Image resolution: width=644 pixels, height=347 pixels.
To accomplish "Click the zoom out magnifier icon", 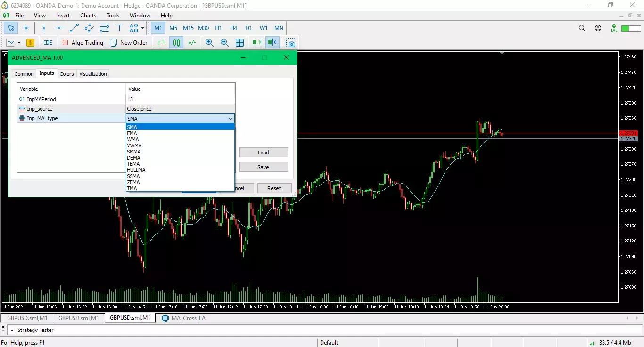I will pyautogui.click(x=224, y=43).
